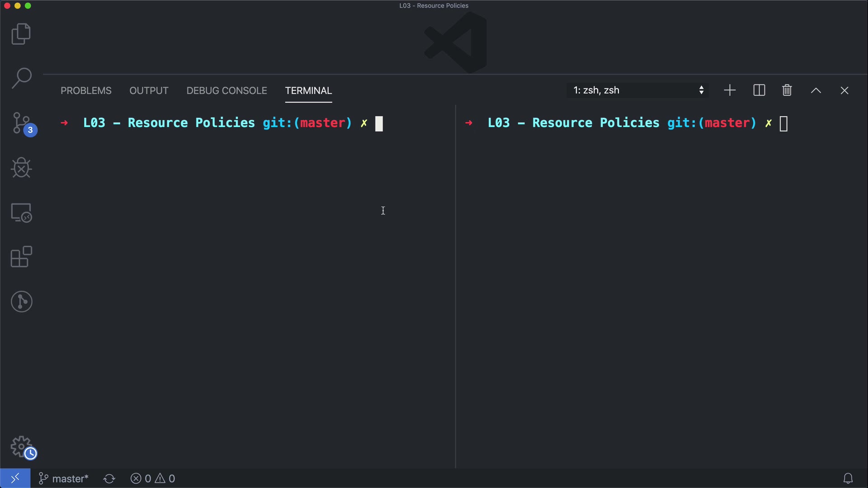
Task: Click master* branch in status bar
Action: 64,479
